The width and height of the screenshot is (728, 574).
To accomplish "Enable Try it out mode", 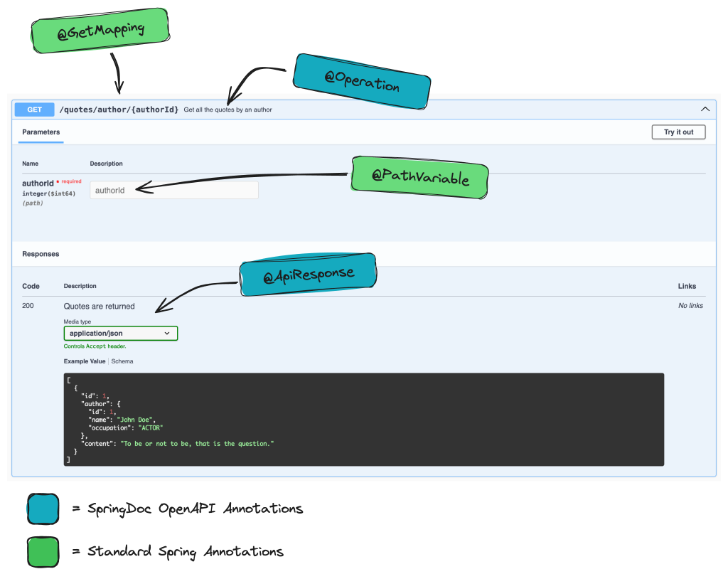I will pyautogui.click(x=678, y=132).
